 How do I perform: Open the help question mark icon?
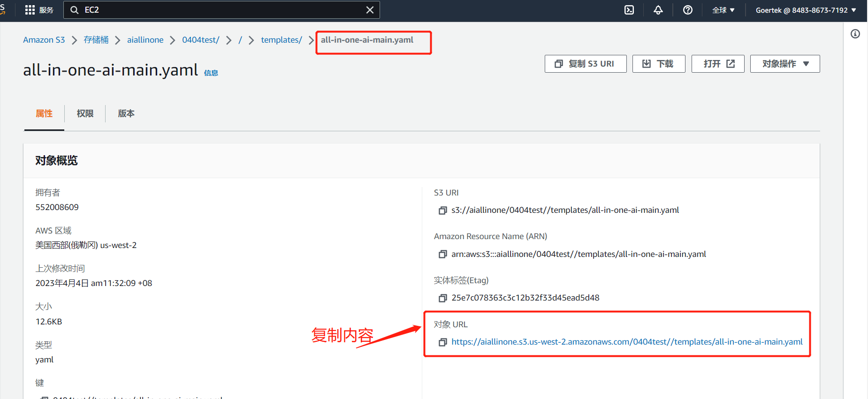pyautogui.click(x=687, y=10)
